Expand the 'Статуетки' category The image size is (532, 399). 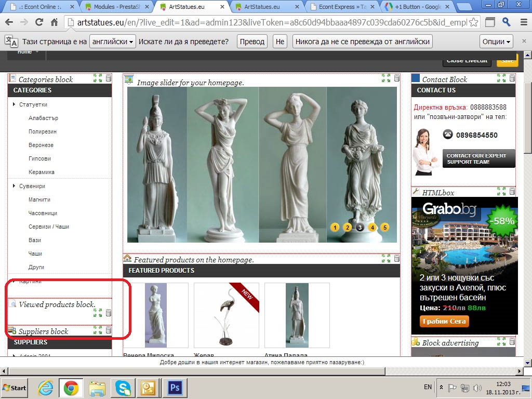(14, 104)
